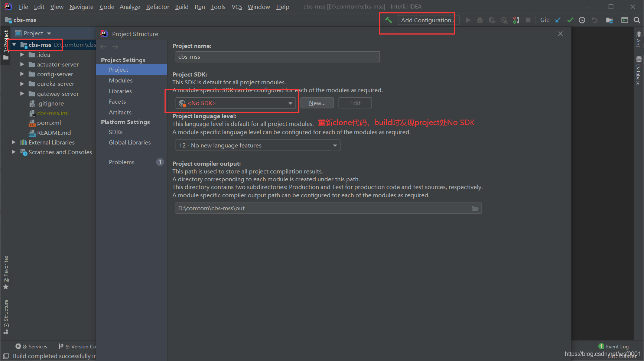Expand the actuator-server folder

coord(22,64)
